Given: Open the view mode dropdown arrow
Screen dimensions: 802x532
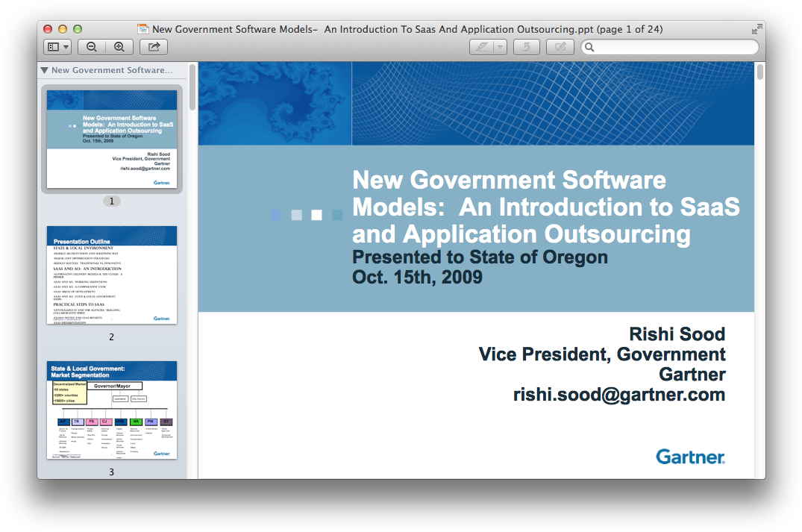Looking at the screenshot, I should tap(66, 46).
